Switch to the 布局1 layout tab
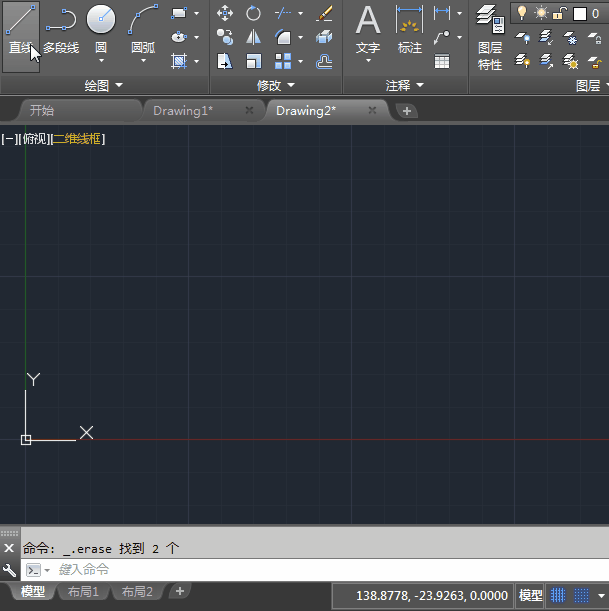 pyautogui.click(x=82, y=592)
